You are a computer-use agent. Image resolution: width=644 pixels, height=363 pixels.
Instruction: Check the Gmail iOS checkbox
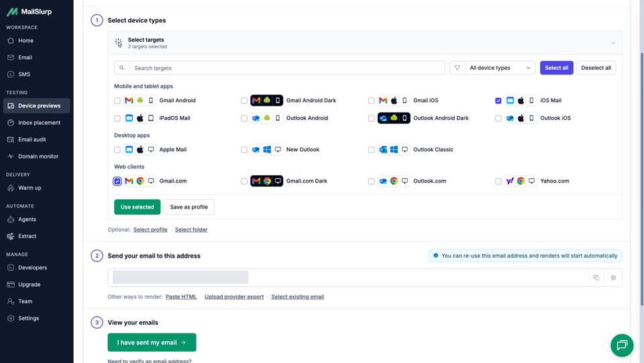pos(371,101)
